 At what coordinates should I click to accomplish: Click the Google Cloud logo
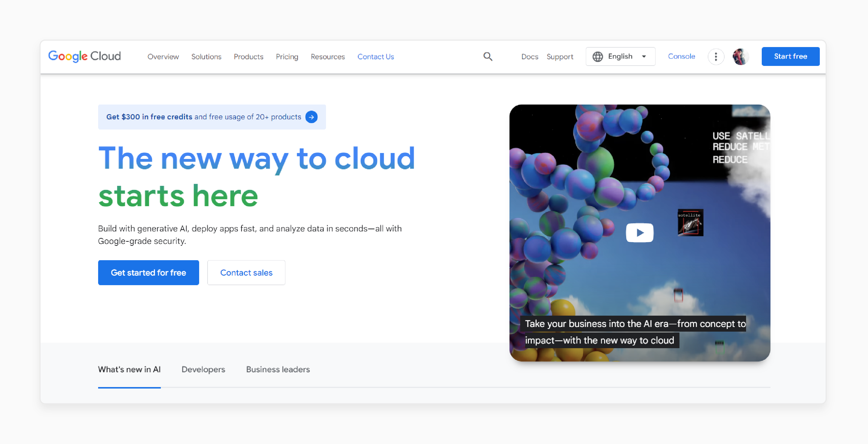[84, 56]
